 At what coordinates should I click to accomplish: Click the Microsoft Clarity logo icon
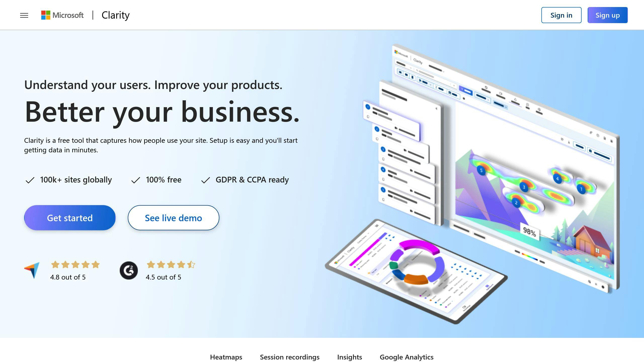coord(44,15)
